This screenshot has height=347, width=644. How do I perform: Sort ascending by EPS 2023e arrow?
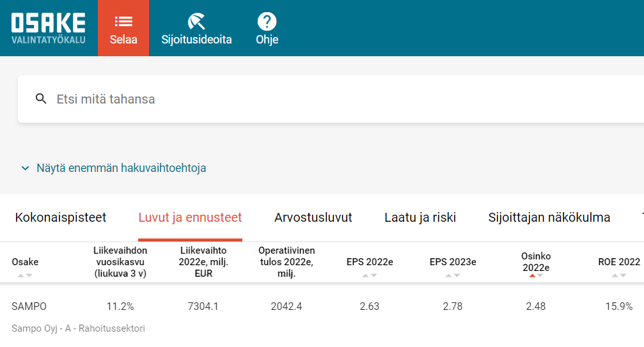[x=448, y=275]
